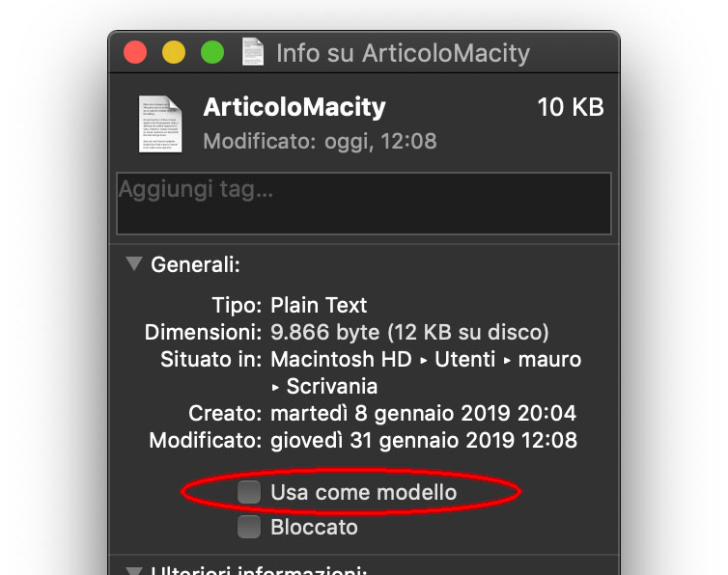Zoom the window with the green button
The image size is (728, 575).
coord(211,52)
